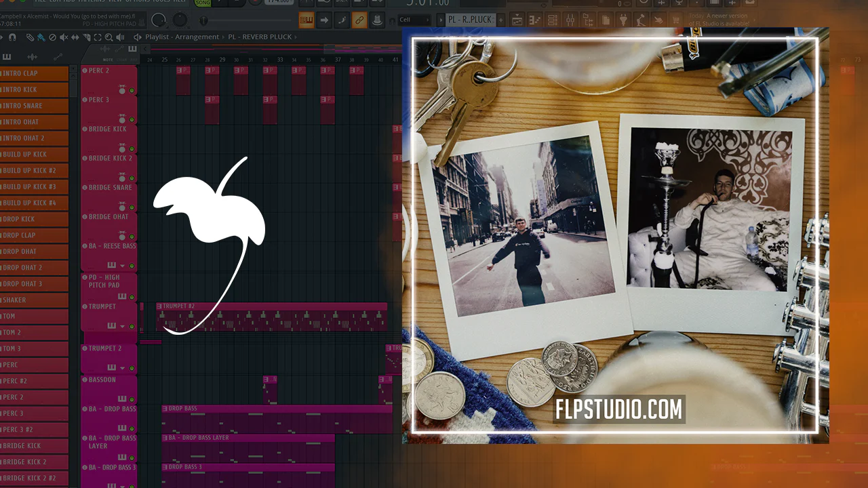Click the newer version available notice
This screenshot has width=868, height=488.
tap(719, 20)
